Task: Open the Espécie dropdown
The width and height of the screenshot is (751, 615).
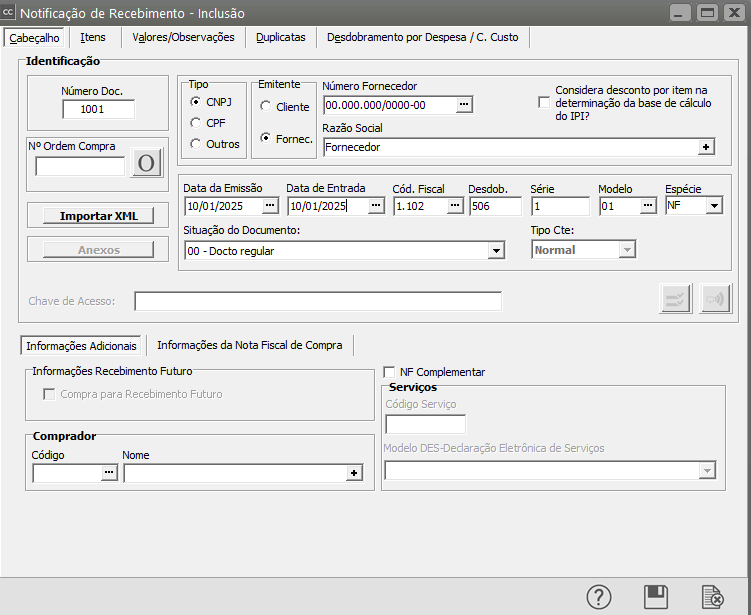Action: 713,206
